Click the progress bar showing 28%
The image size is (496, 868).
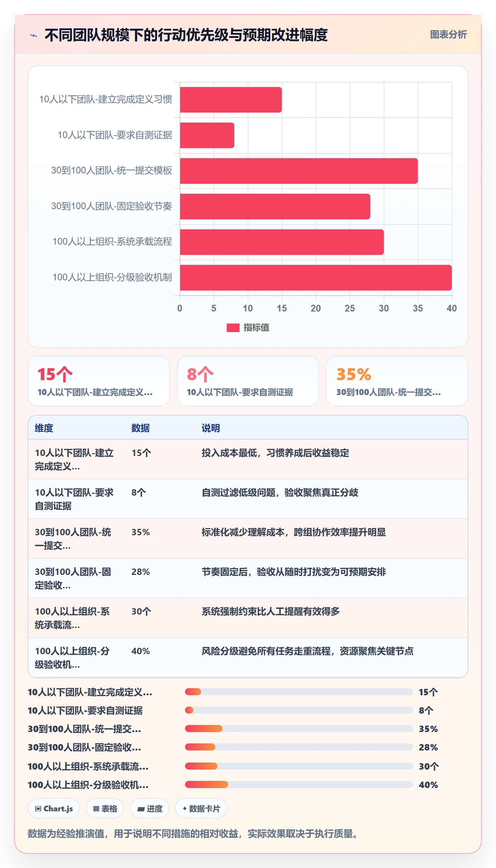point(299,747)
